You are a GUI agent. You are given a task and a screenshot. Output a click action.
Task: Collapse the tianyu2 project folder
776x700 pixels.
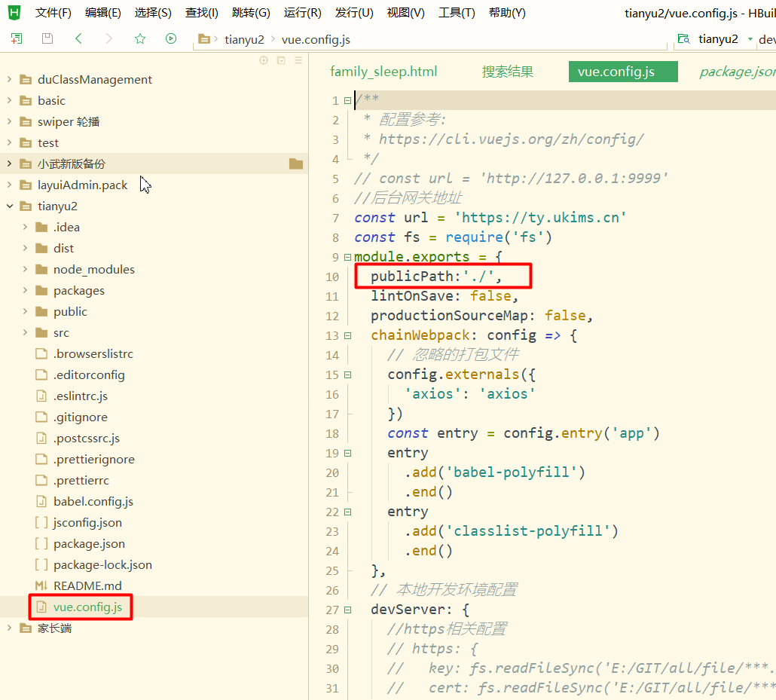[x=9, y=206]
